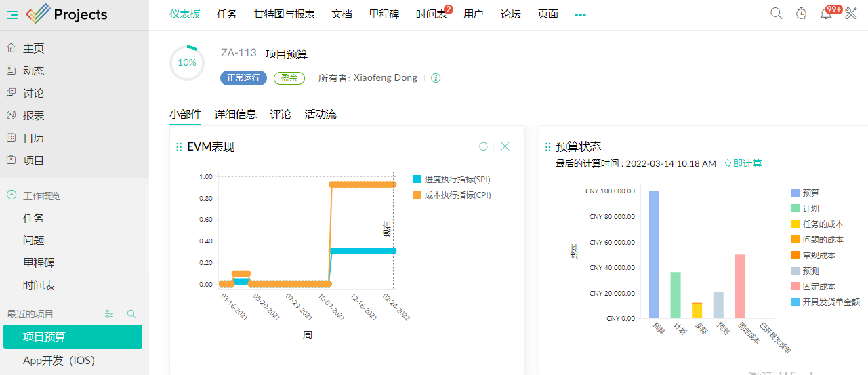Toggle 进度执行指标(SPI) legend series

coord(451,180)
